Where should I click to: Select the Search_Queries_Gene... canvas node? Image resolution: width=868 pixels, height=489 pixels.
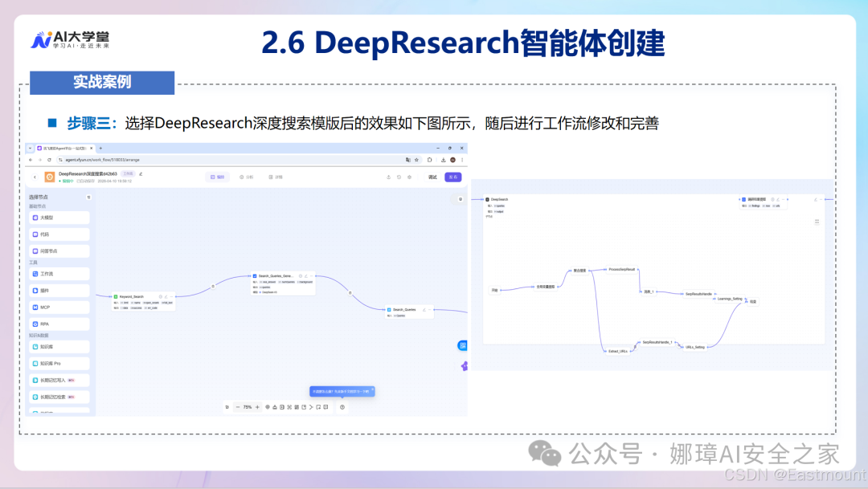(x=284, y=283)
